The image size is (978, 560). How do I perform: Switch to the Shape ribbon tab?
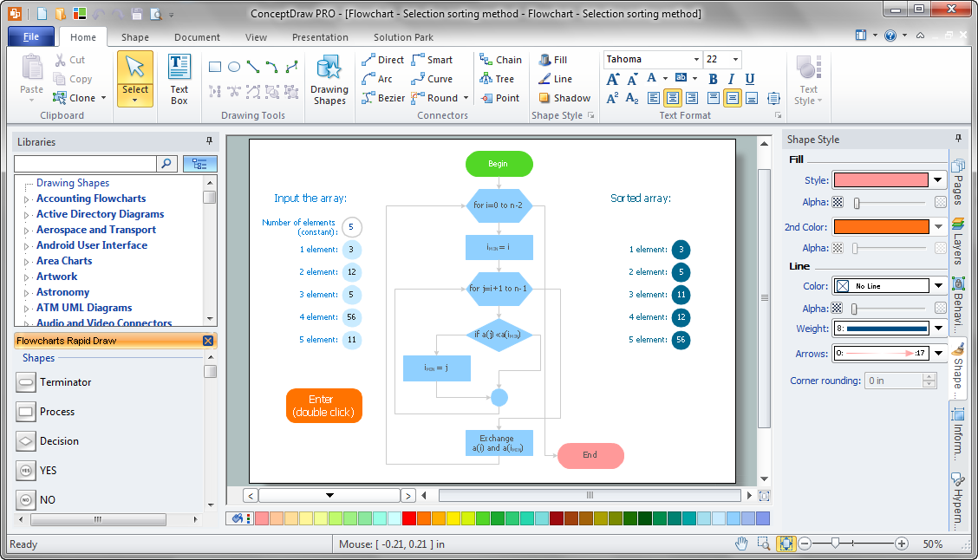coord(134,37)
